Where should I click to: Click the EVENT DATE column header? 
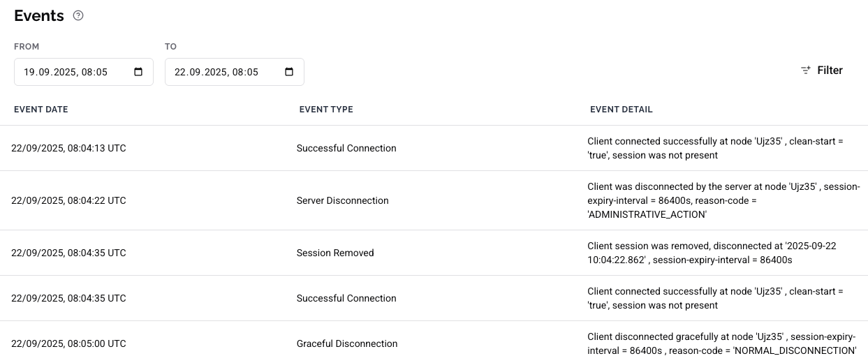(41, 110)
